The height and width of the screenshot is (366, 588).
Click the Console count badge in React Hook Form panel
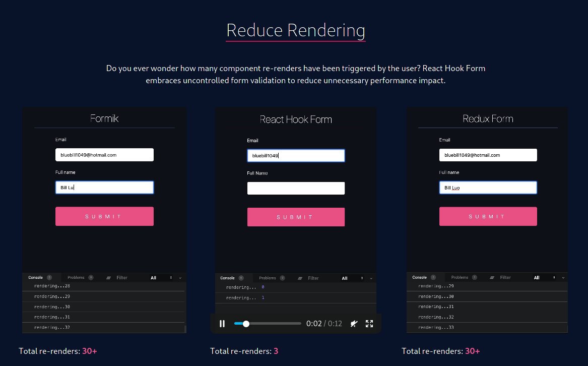(241, 278)
